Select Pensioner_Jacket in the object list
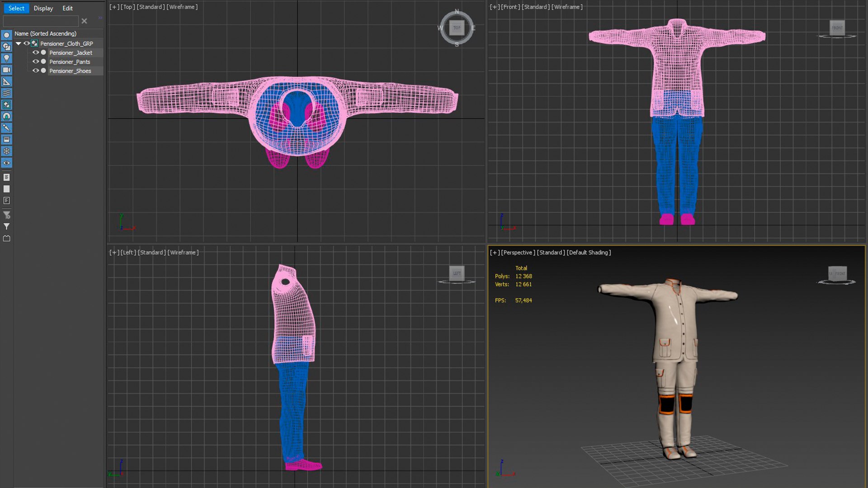The width and height of the screenshot is (868, 488). pyautogui.click(x=71, y=52)
